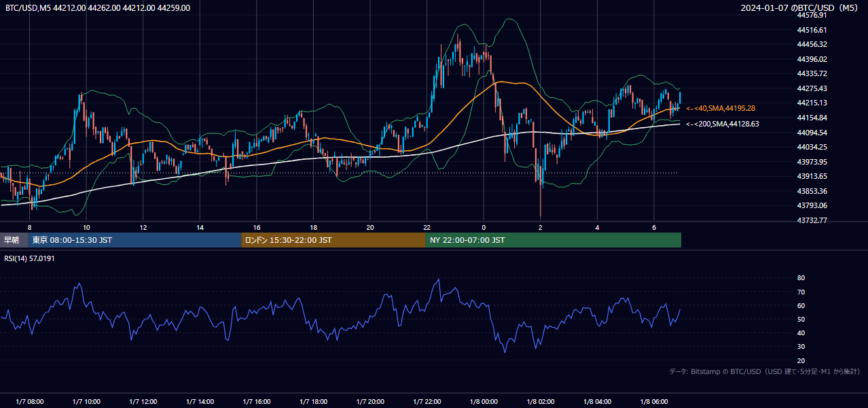Click the RSI scale value 60
Viewport: 868px width, 408px height.
tap(801, 305)
